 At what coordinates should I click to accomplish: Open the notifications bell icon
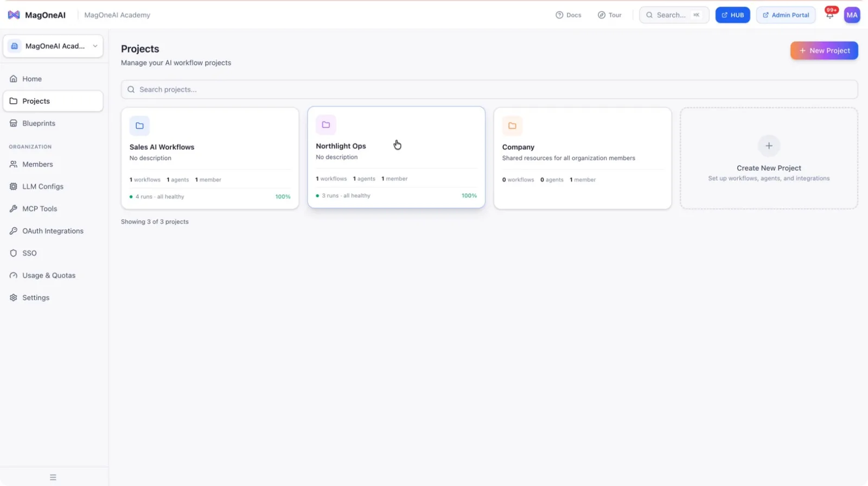coord(829,15)
